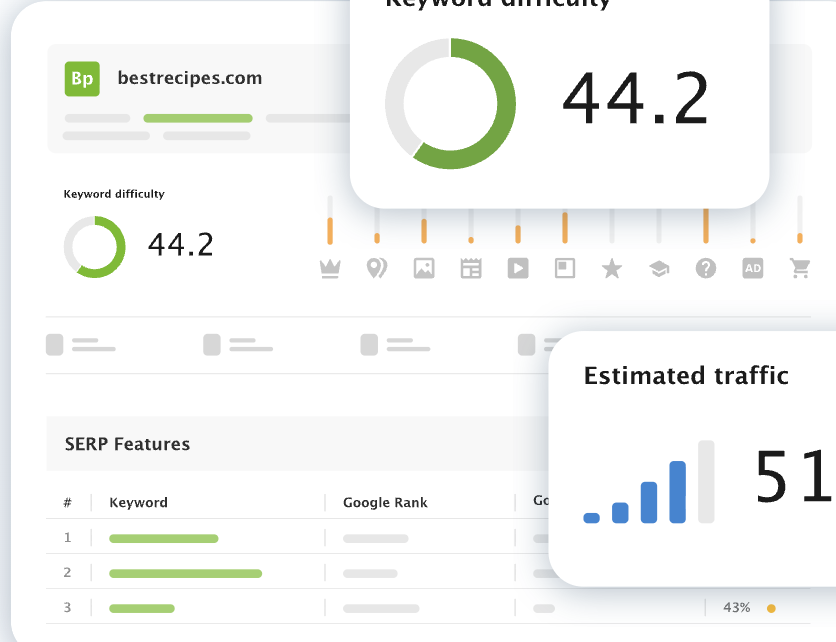Screen dimensions: 836x642
Task: Click the image pack icon
Action: (x=424, y=268)
